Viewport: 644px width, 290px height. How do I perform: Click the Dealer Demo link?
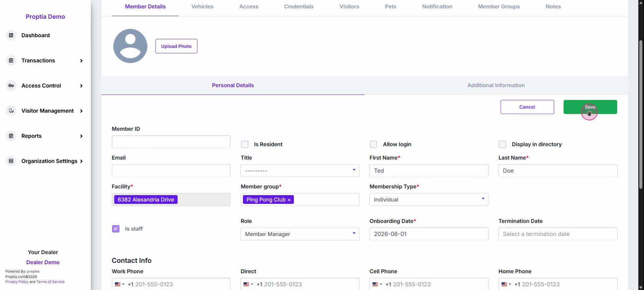pyautogui.click(x=43, y=262)
